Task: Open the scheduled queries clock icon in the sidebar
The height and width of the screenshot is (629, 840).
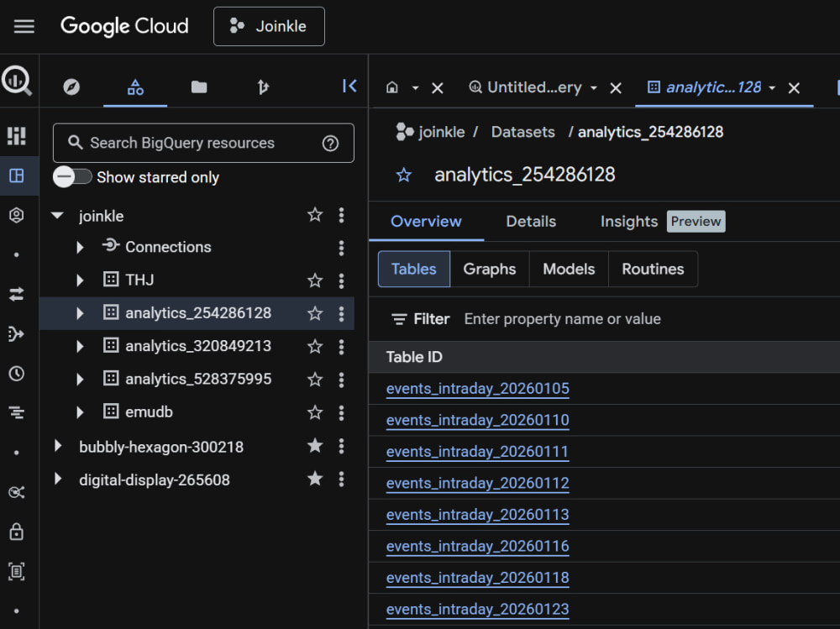Action: pyautogui.click(x=17, y=374)
